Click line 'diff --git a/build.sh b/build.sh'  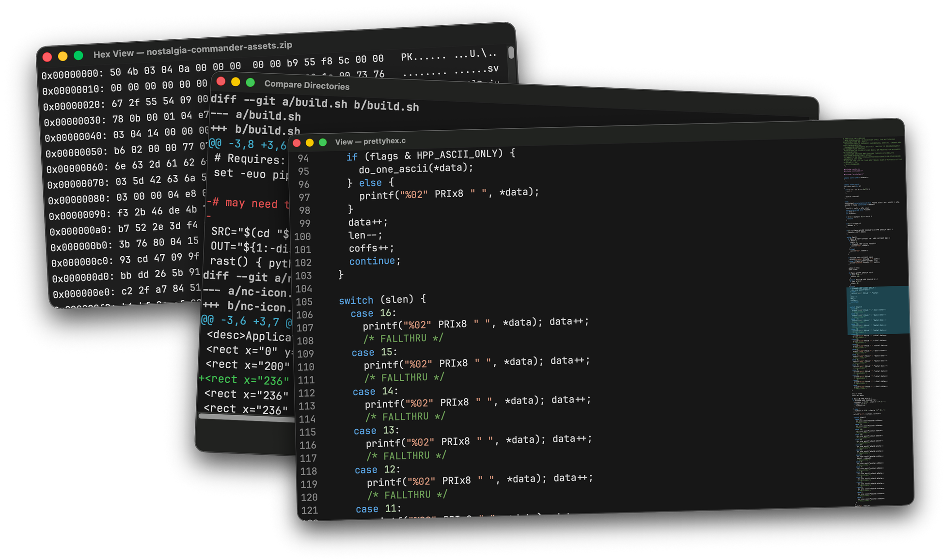tap(315, 103)
